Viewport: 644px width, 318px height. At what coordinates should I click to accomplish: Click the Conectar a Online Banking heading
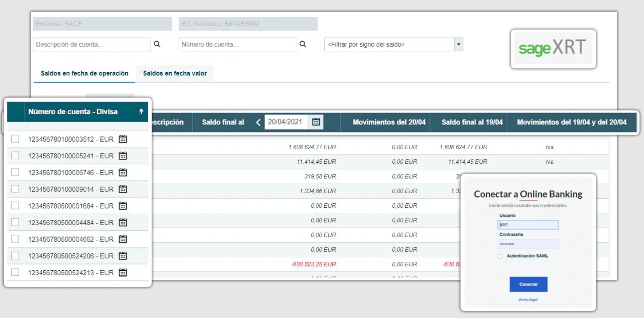coord(528,194)
